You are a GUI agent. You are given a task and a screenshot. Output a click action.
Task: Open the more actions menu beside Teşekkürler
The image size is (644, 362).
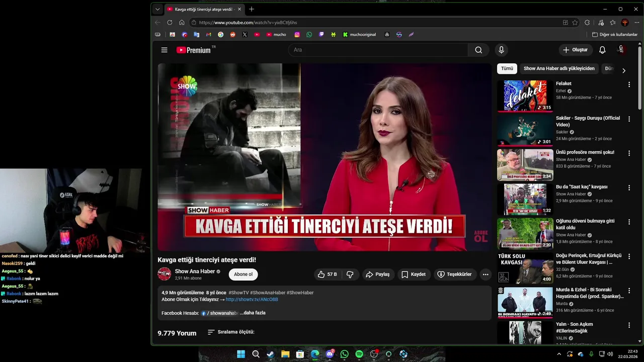[x=486, y=274]
